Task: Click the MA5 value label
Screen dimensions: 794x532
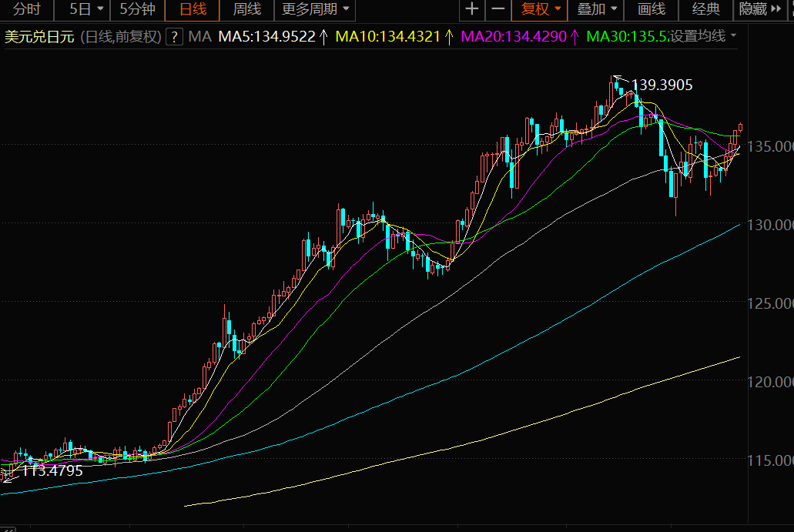Action: pyautogui.click(x=273, y=36)
